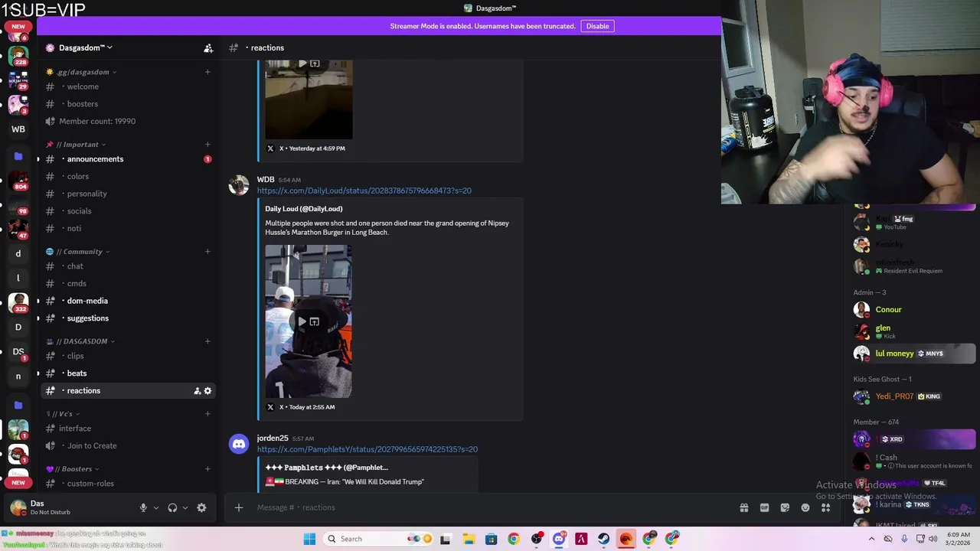Image resolution: width=980 pixels, height=551 pixels.
Task: Show hidden system tray icons
Action: (871, 539)
